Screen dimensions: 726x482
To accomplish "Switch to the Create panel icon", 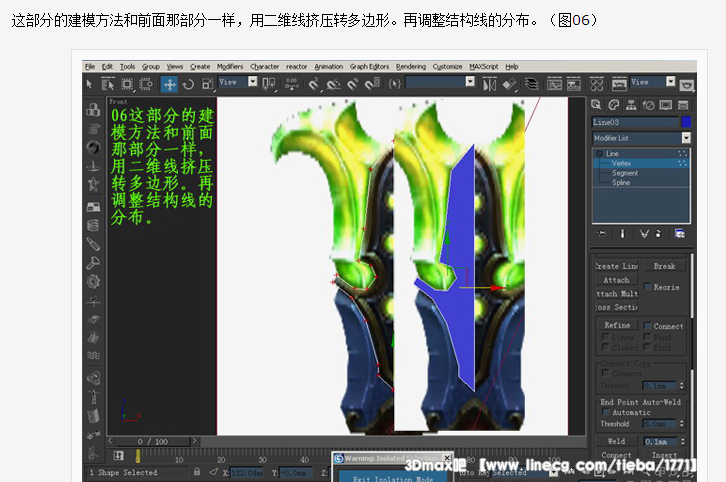I will (x=596, y=105).
